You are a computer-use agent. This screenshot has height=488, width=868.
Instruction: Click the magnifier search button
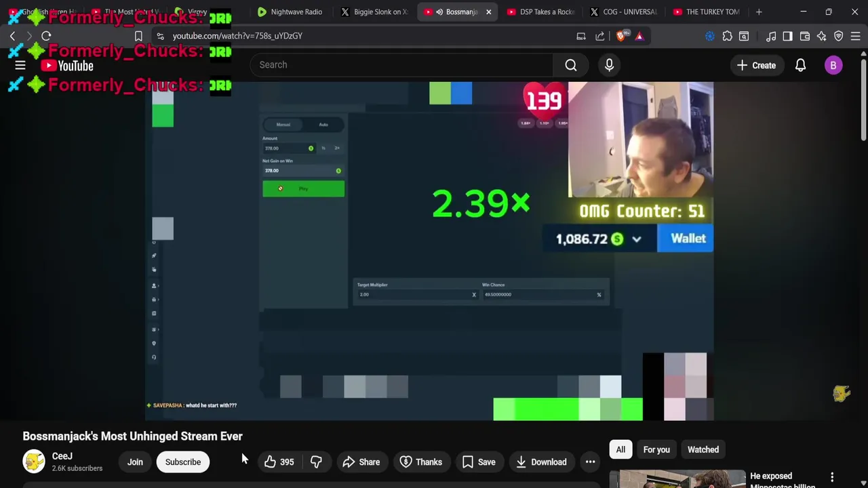[x=571, y=65]
